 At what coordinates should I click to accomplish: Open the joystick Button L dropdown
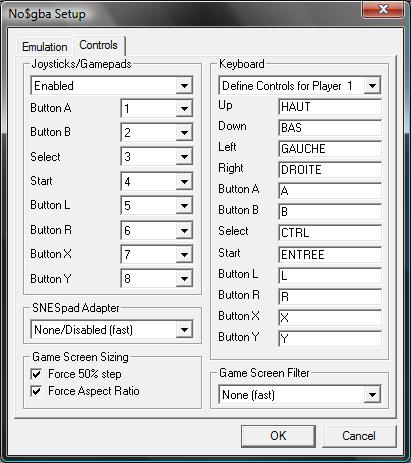tap(157, 205)
